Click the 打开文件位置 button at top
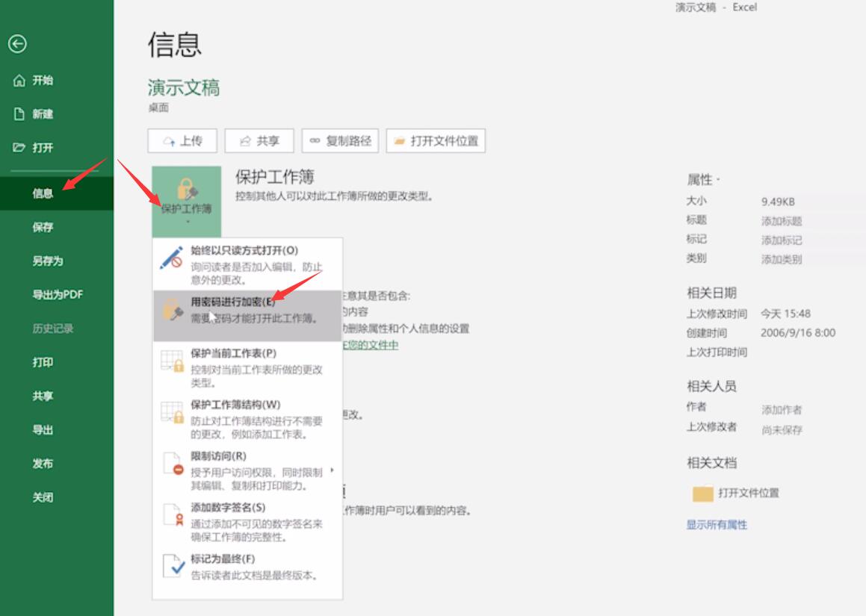Image resolution: width=866 pixels, height=616 pixels. click(x=436, y=141)
